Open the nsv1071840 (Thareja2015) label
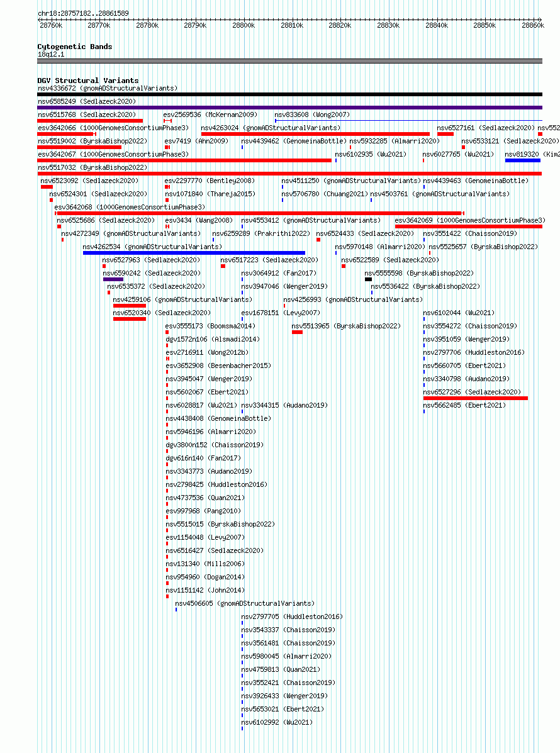The height and width of the screenshot is (753, 560). [210, 194]
